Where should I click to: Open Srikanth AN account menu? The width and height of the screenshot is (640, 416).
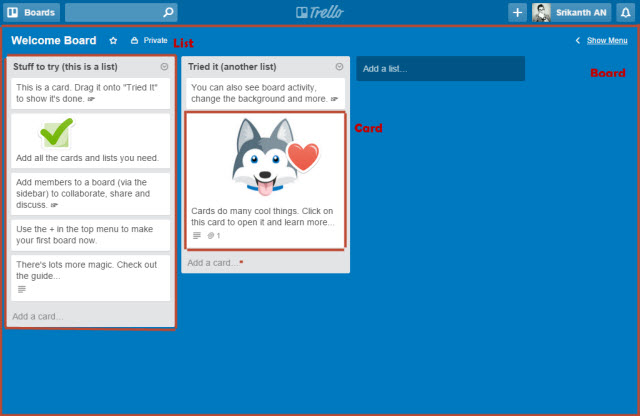point(571,12)
